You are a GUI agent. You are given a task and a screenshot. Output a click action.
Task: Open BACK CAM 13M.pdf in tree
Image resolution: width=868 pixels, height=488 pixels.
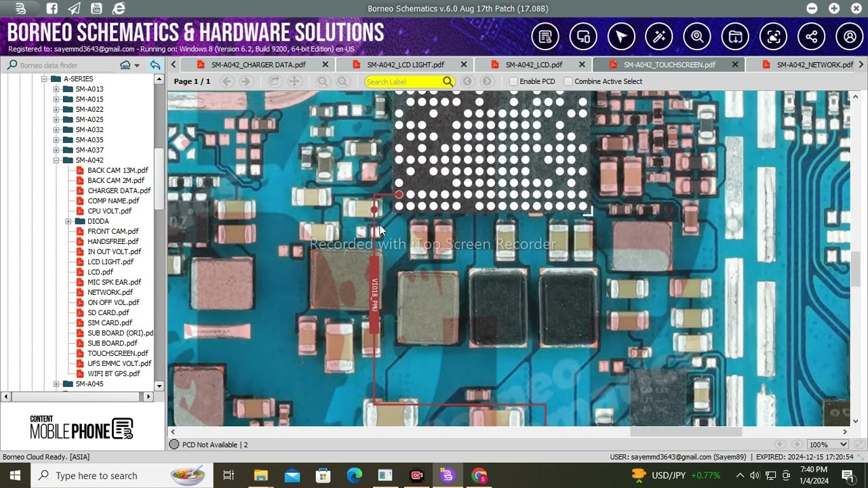(x=117, y=170)
